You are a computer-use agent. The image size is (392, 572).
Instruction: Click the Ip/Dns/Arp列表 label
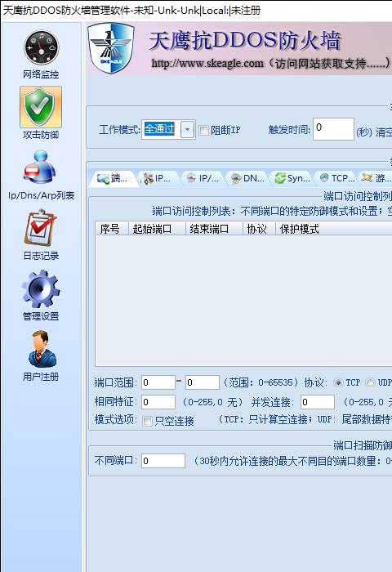coord(41,195)
